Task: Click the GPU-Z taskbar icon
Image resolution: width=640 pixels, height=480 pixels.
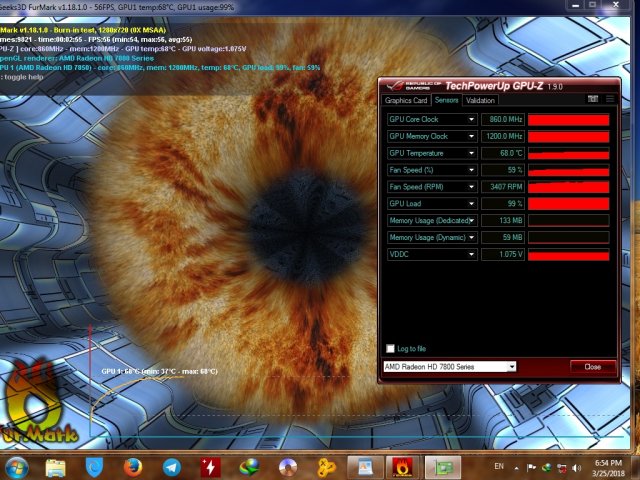Action: pyautogui.click(x=440, y=467)
